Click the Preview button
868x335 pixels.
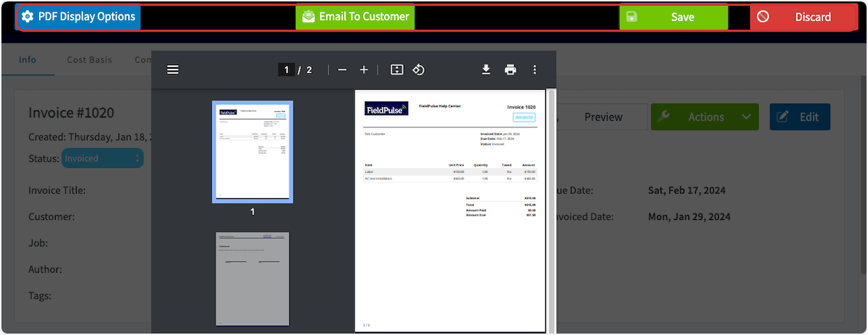(x=603, y=117)
